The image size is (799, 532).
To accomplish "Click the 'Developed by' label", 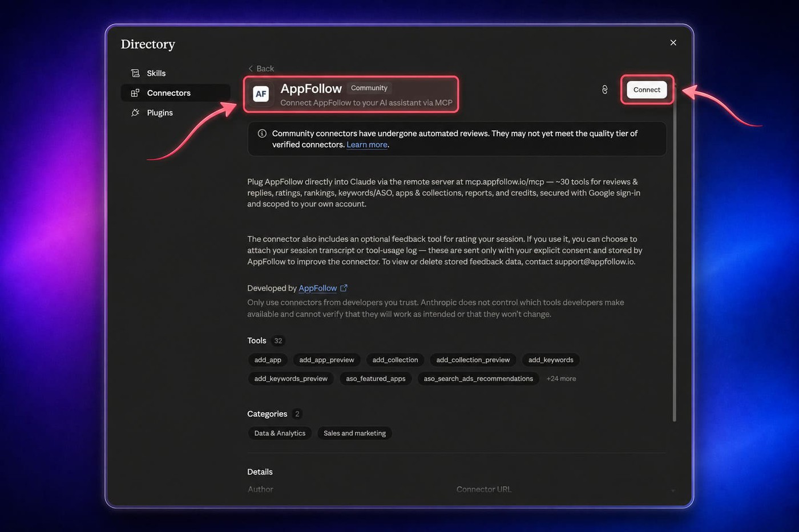I will click(x=272, y=288).
